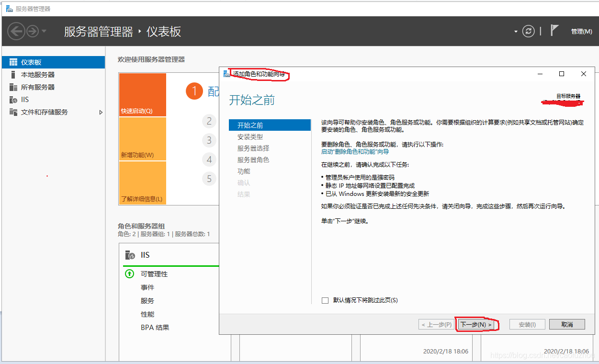Click the wizard window icon in its title bar
This screenshot has height=364, width=599.
(226, 74)
